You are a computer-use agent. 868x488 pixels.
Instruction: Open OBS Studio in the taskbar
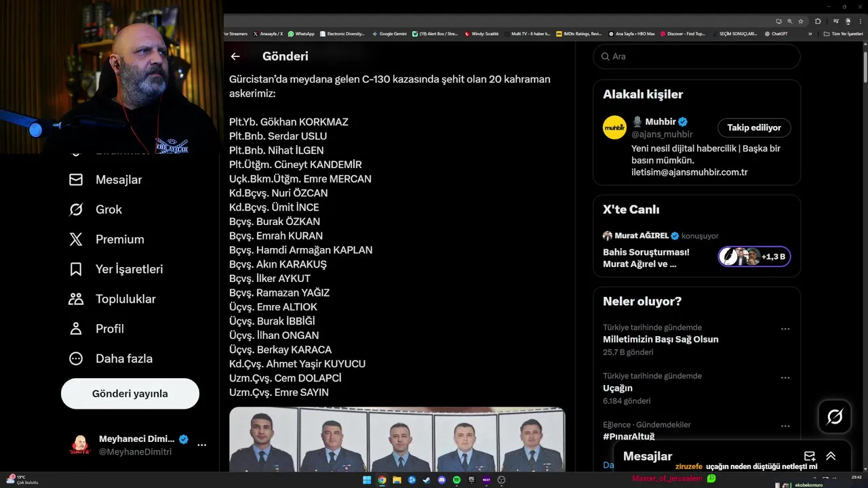pos(501,480)
